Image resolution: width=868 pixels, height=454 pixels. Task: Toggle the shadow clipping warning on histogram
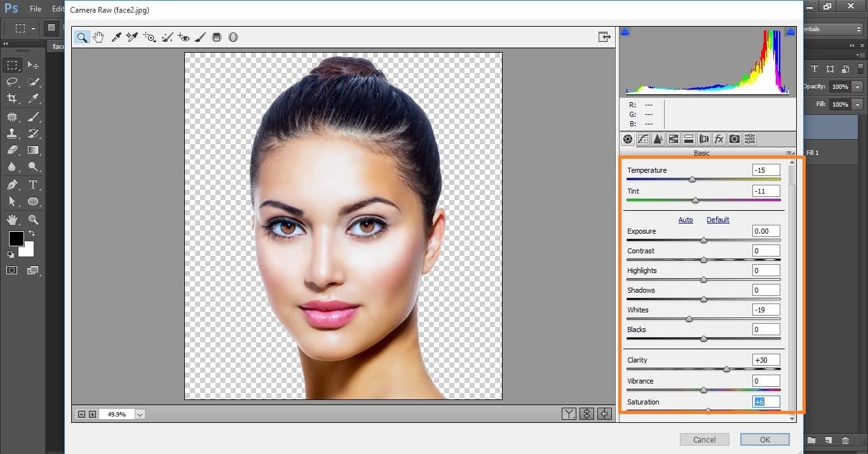coord(625,32)
